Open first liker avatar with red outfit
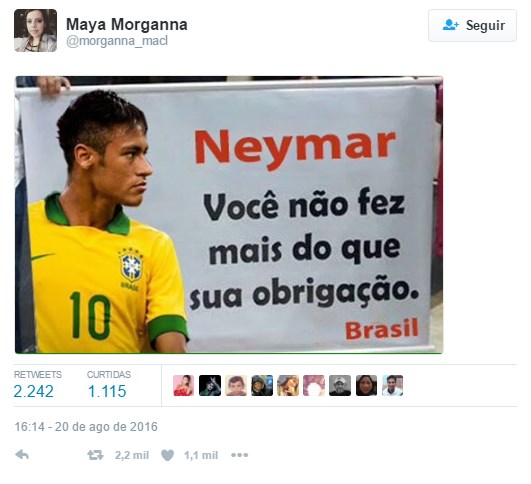 (x=184, y=385)
